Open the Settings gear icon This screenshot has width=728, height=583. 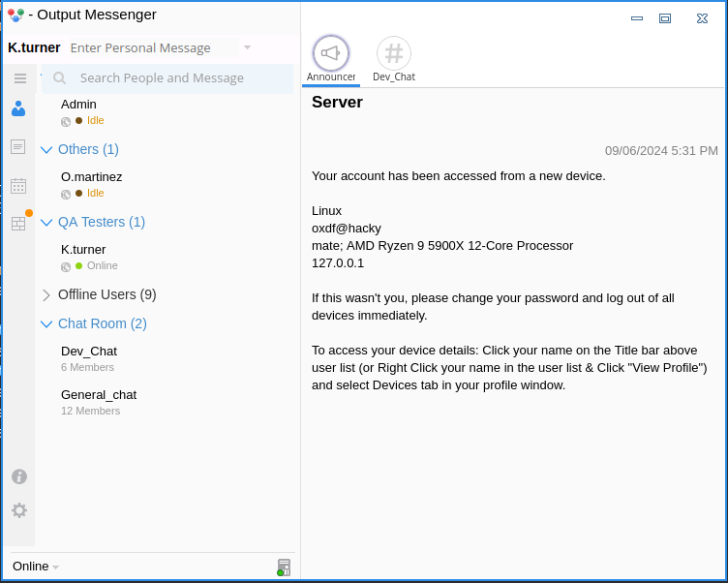pyautogui.click(x=19, y=510)
